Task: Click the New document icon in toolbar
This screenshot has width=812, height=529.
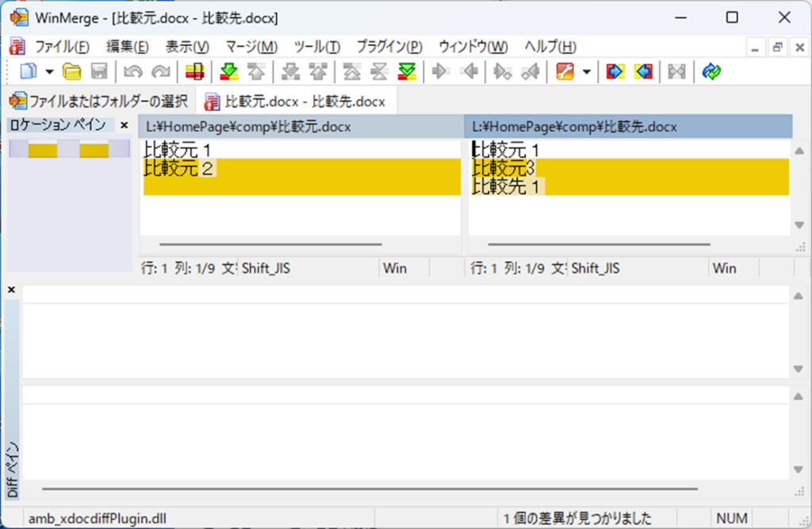Action: (x=28, y=72)
